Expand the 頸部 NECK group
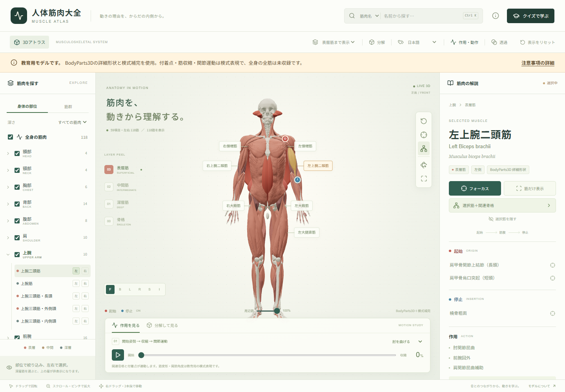This screenshot has height=392, width=565. 8,170
